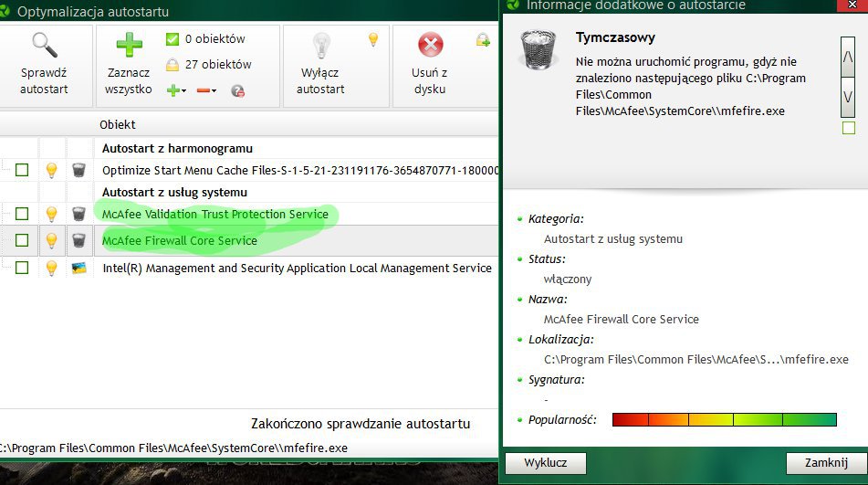Viewport: 868px width, 485px height.
Task: Click the large wire trash bin icon in info panel
Action: 539,50
